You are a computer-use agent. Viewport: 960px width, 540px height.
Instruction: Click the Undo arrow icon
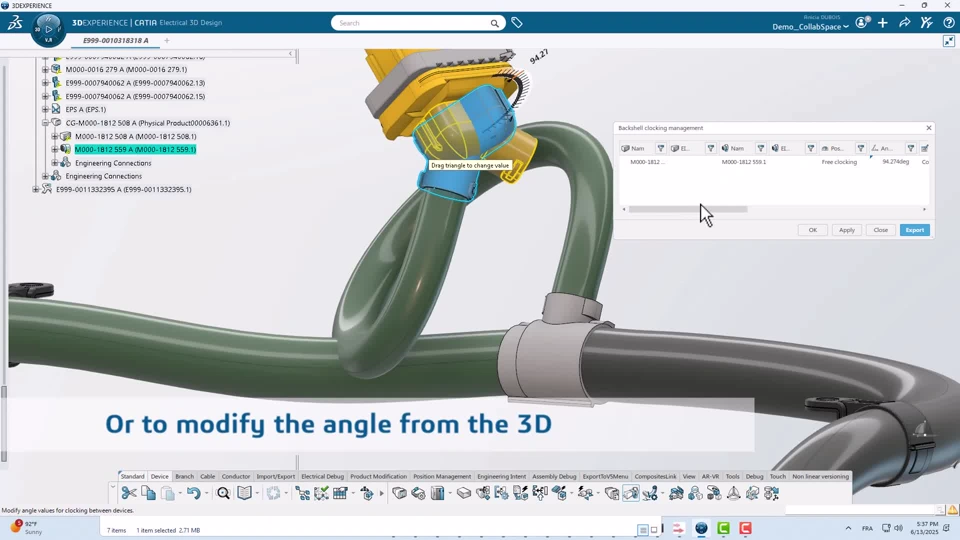pyautogui.click(x=193, y=493)
